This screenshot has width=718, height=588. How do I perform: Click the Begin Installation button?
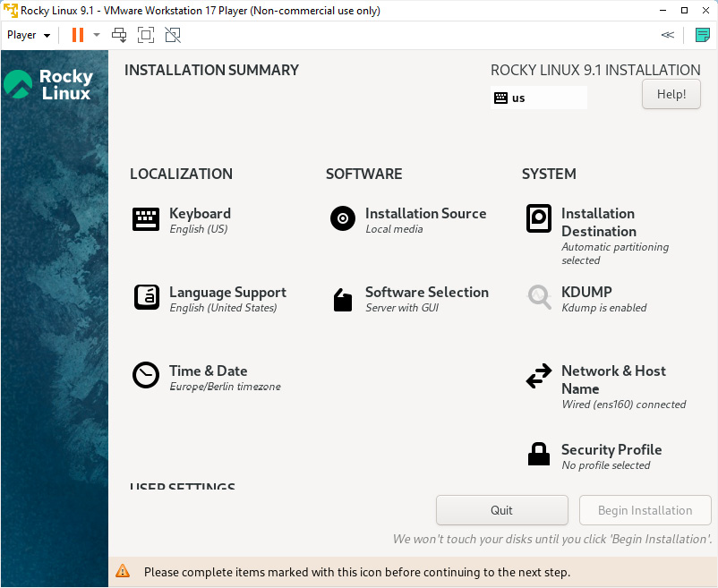tap(645, 510)
